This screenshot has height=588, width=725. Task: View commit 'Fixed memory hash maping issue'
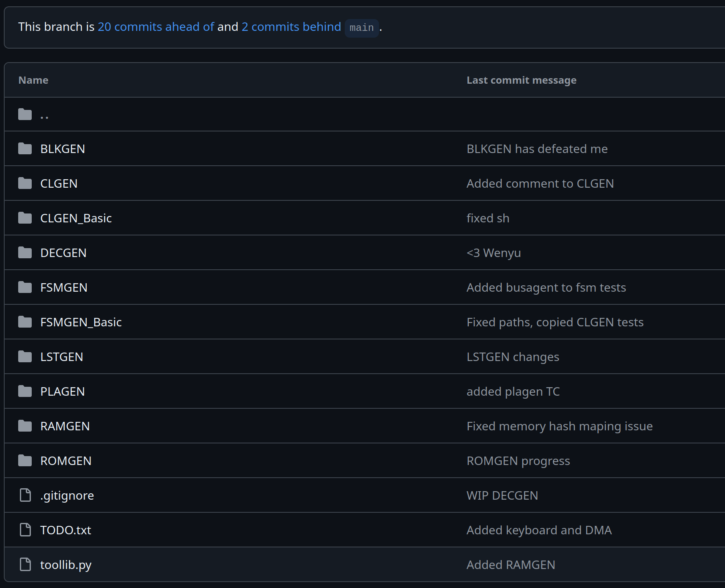tap(559, 426)
